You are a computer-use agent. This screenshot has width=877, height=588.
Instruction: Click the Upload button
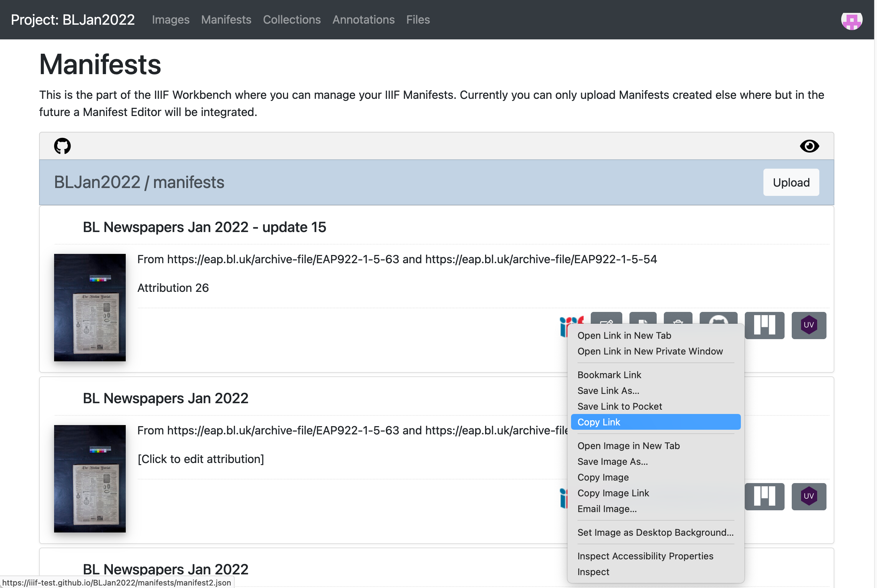pos(791,183)
